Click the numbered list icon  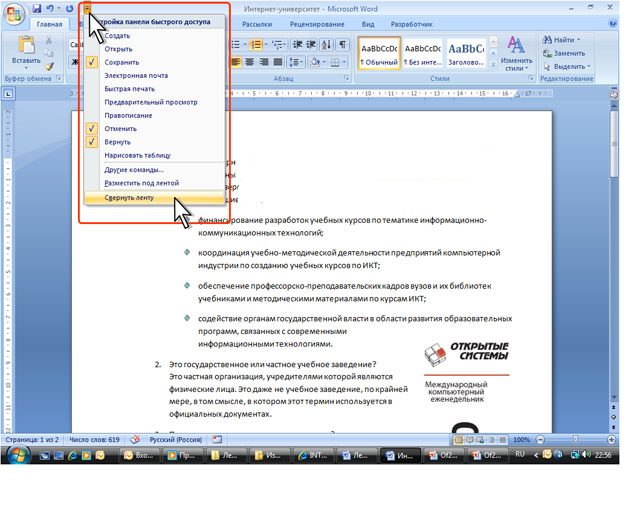click(x=256, y=44)
